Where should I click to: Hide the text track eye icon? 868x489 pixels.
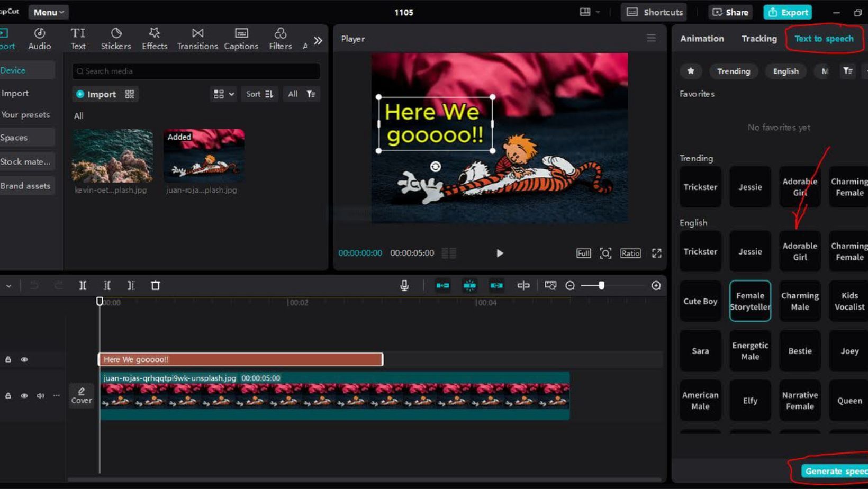pyautogui.click(x=24, y=359)
